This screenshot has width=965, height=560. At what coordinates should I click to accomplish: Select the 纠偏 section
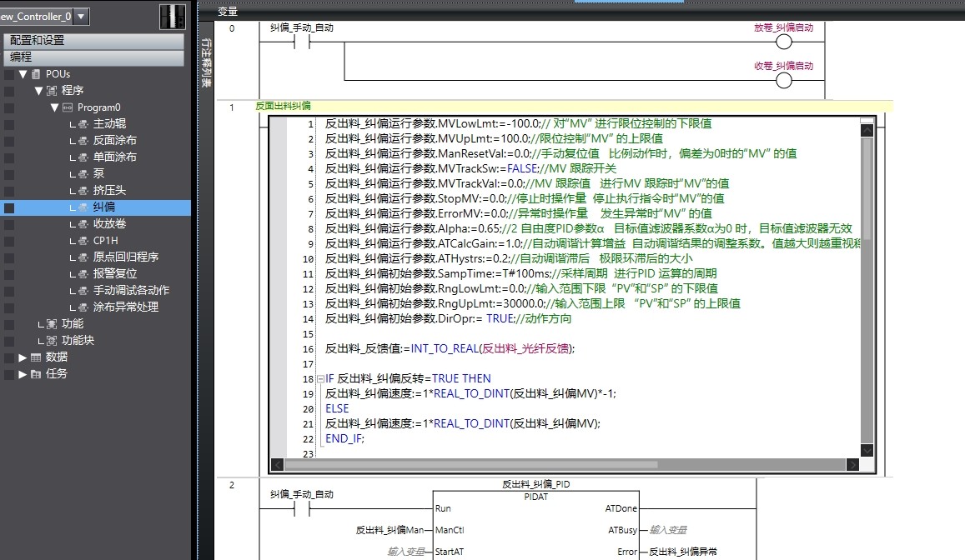pyautogui.click(x=104, y=207)
